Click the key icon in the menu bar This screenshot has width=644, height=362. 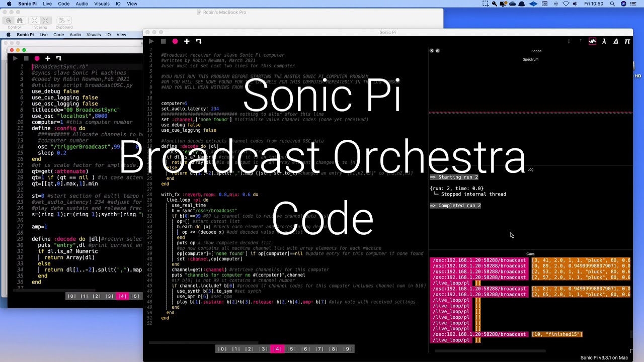495,4
